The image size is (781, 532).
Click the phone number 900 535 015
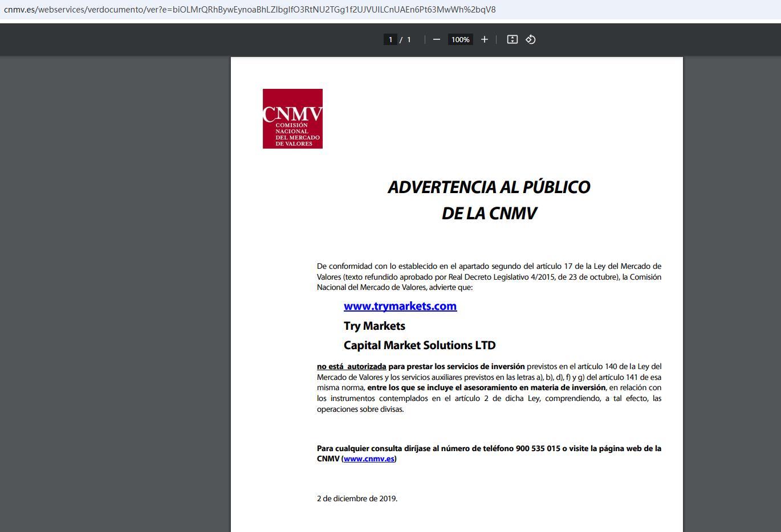538,448
